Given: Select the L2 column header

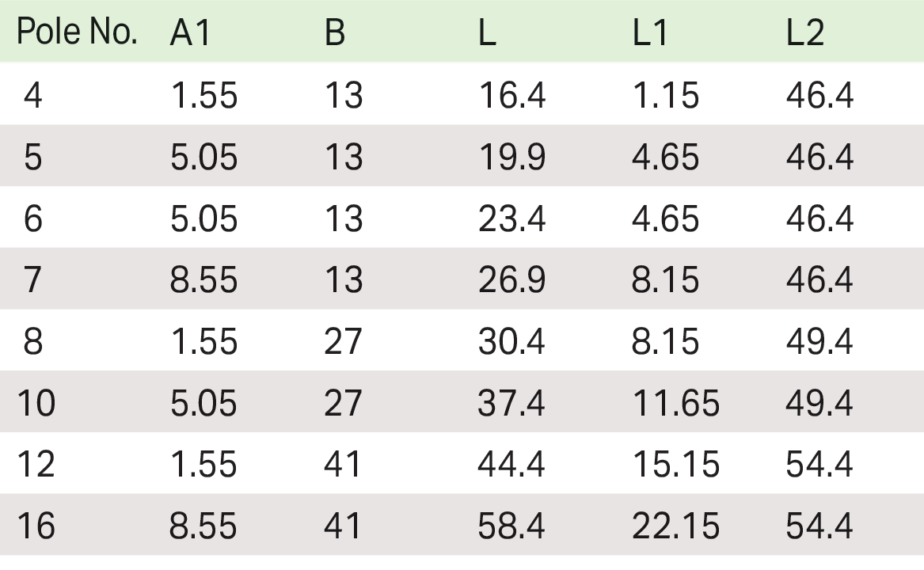Looking at the screenshot, I should (805, 34).
